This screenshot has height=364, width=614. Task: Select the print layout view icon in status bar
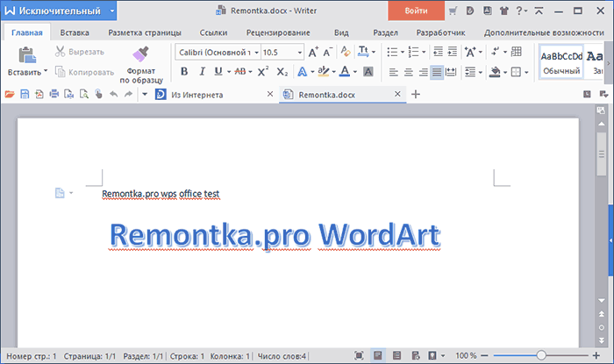[x=377, y=355]
